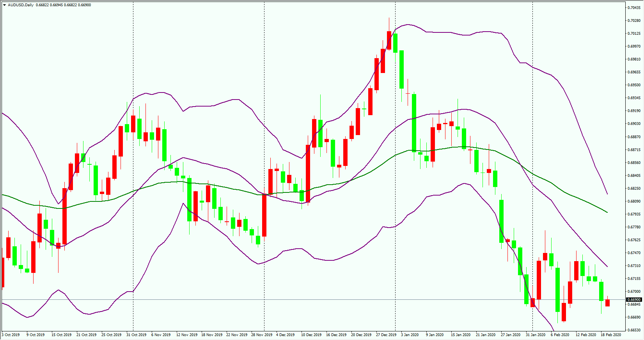
Task: Click the 0.67470 price axis label
Action: coord(634,253)
